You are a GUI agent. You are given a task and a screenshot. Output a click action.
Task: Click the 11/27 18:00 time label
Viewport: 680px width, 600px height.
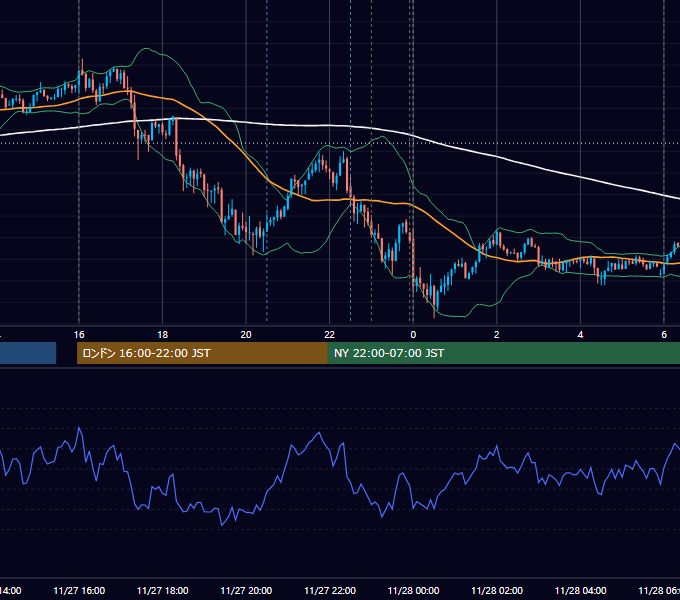coord(163,590)
